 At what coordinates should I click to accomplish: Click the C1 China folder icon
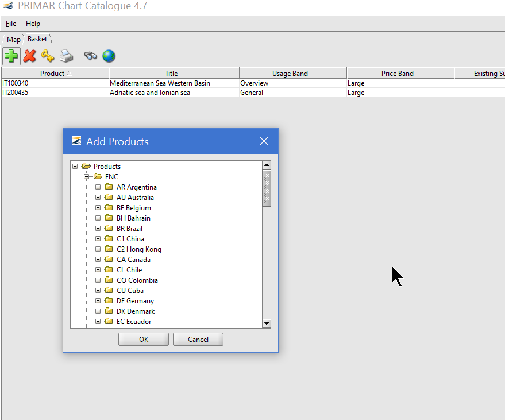tap(109, 238)
